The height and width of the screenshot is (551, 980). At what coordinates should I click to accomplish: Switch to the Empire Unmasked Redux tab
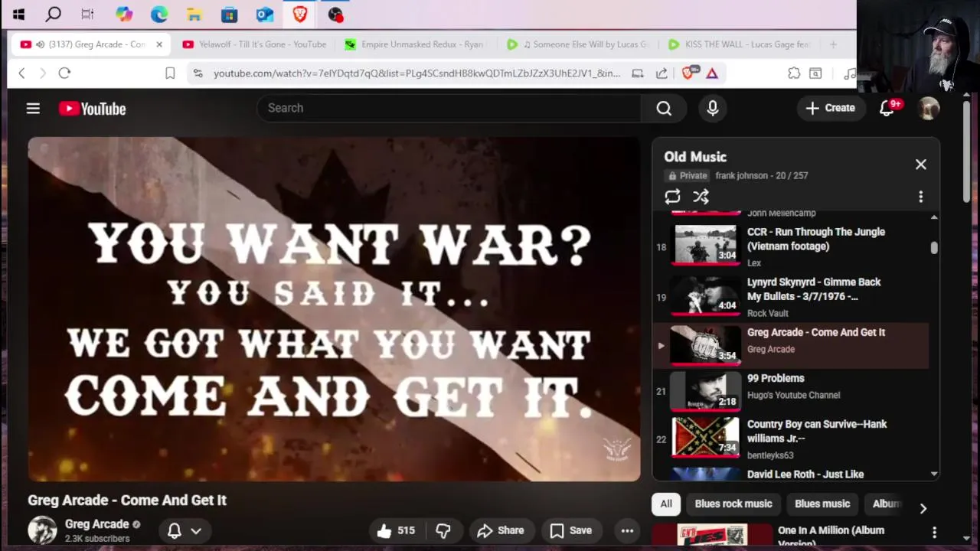coord(416,44)
